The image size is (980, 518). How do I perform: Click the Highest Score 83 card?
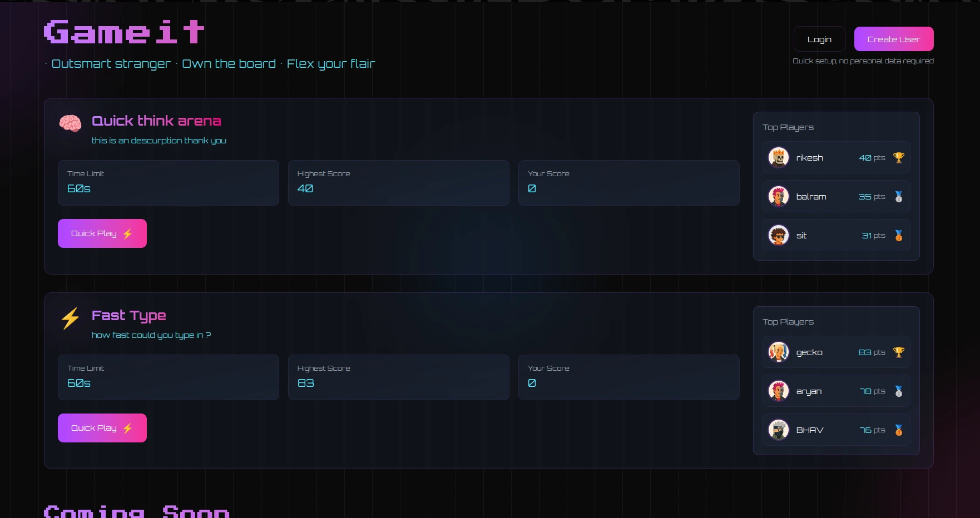[398, 377]
